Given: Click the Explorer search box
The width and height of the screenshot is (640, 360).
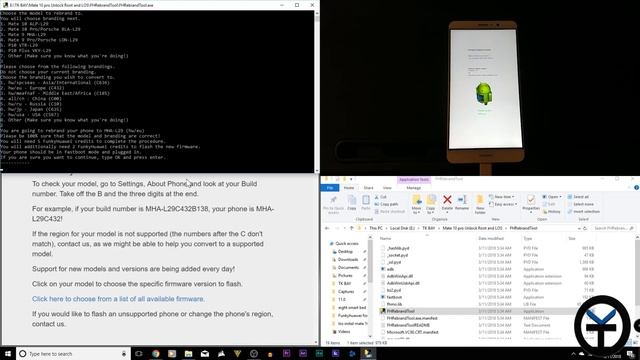Looking at the screenshot, I should [x=613, y=228].
